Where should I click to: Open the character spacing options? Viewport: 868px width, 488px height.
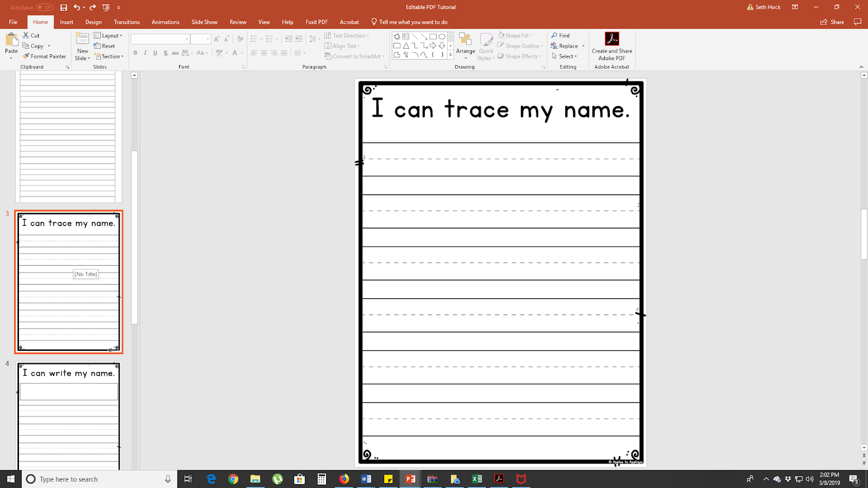187,53
